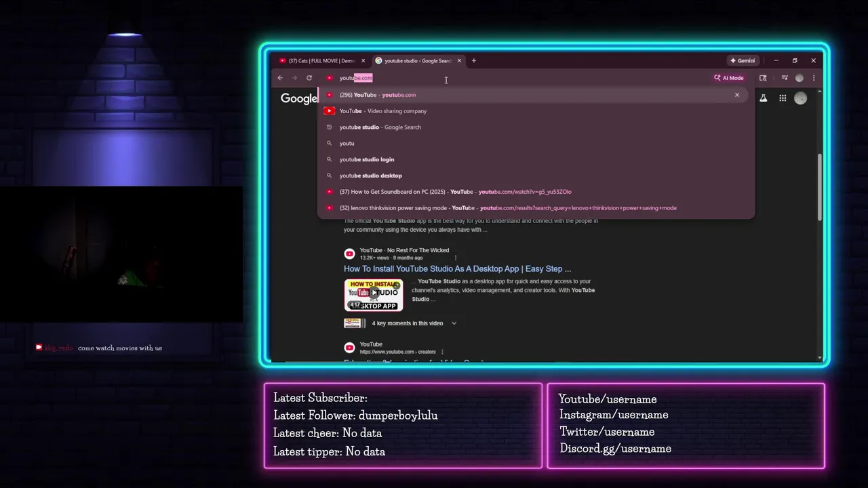The width and height of the screenshot is (868, 488).
Task: Click the Youtube/username overlay text
Action: (608, 399)
